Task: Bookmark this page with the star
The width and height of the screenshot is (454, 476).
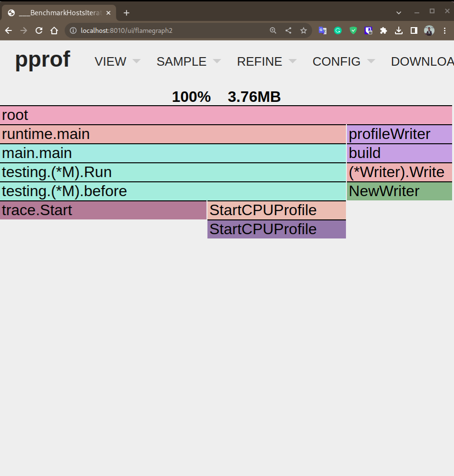Action: pyautogui.click(x=304, y=30)
